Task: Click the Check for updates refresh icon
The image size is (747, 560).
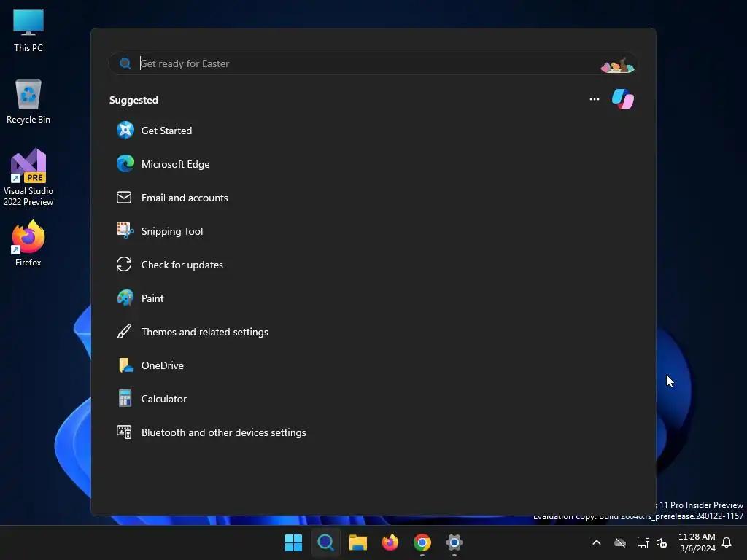Action: [124, 264]
